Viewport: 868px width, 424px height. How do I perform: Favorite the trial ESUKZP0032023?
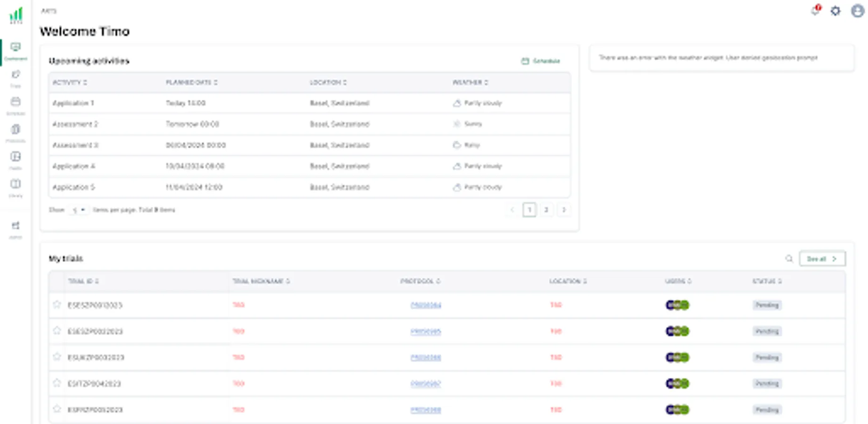coord(57,357)
